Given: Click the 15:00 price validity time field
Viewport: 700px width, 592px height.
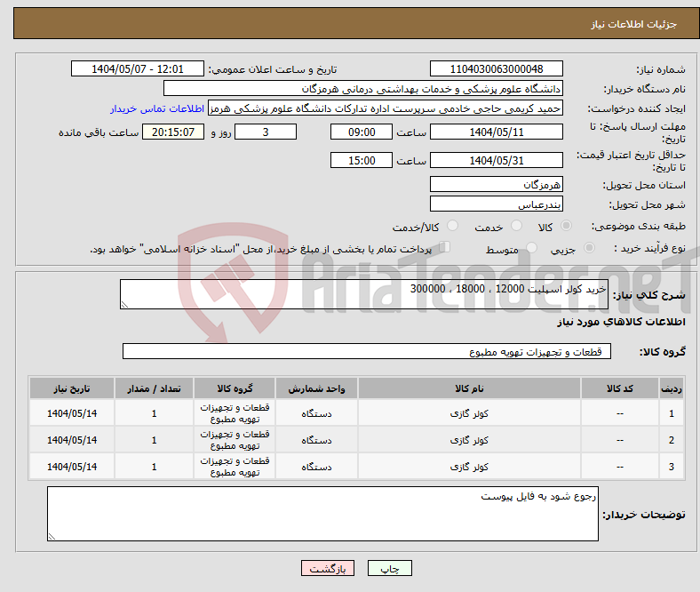Looking at the screenshot, I should coord(361,161).
